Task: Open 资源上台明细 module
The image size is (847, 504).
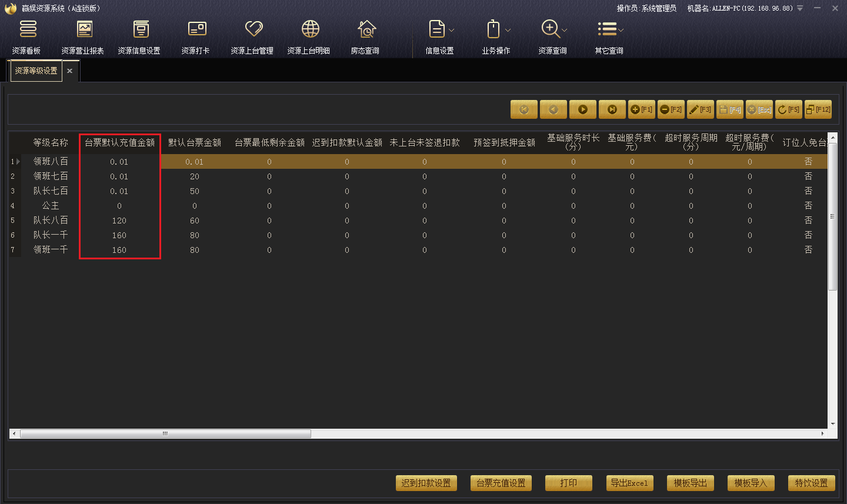Action: pos(309,37)
